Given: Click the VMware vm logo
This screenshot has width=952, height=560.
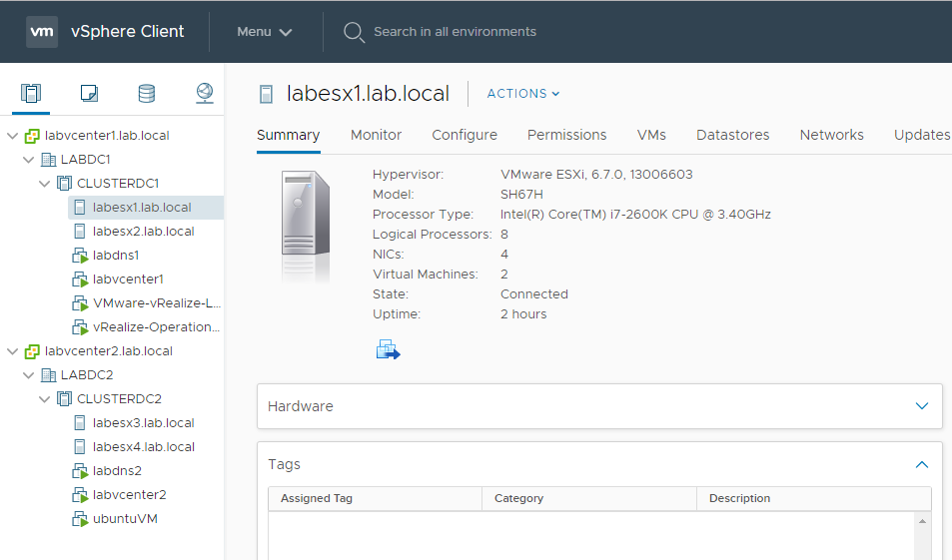Looking at the screenshot, I should [x=42, y=32].
